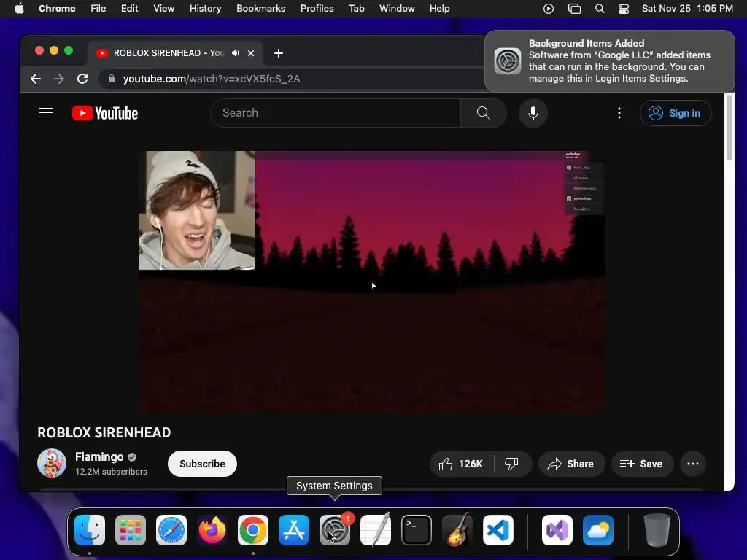Image resolution: width=747 pixels, height=560 pixels.
Task: Open Launchpad from the Dock
Action: 131,530
